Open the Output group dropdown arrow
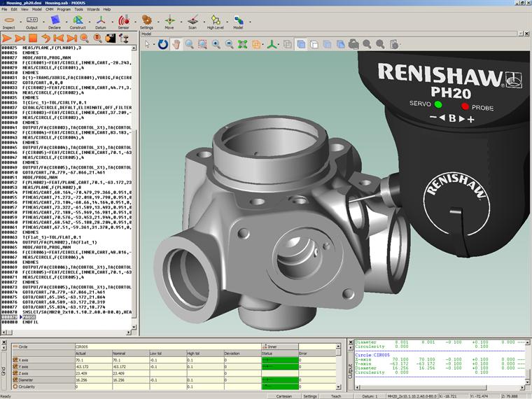The height and width of the screenshot is (399, 532). tap(44, 22)
